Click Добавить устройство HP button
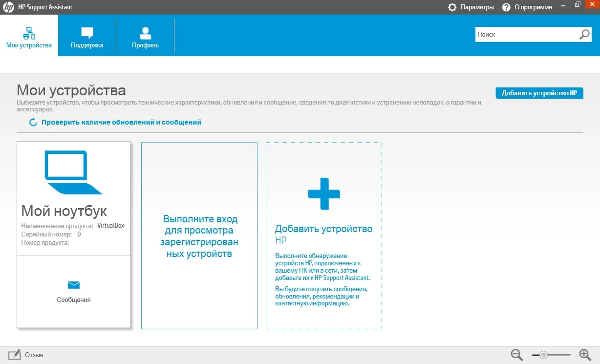600x364 pixels. tap(539, 93)
